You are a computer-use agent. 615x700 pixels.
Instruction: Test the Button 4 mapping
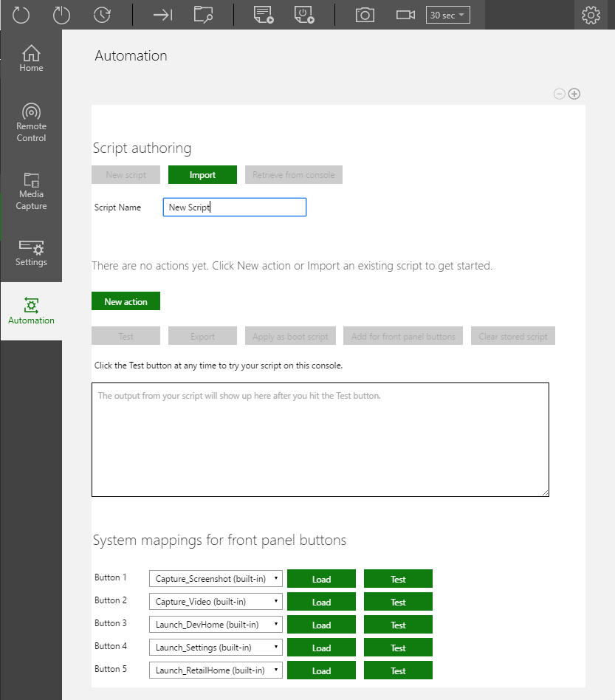pos(398,648)
